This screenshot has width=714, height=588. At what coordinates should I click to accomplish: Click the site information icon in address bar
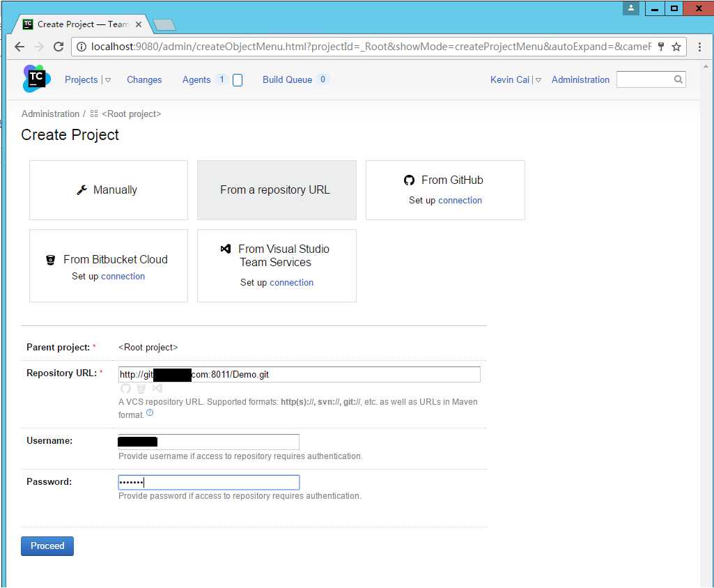pos(81,47)
